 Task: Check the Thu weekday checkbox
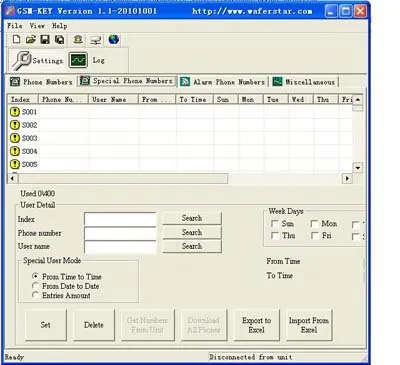(x=275, y=236)
